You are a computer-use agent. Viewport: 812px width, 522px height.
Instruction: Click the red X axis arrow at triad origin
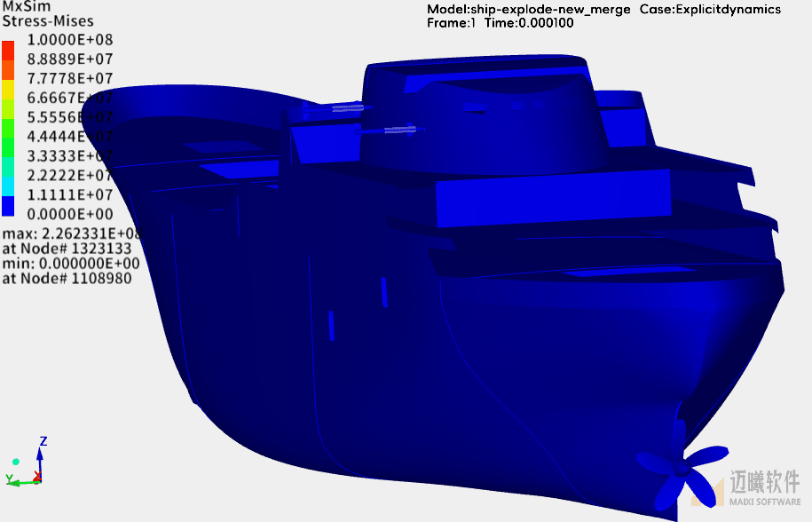[x=37, y=478]
